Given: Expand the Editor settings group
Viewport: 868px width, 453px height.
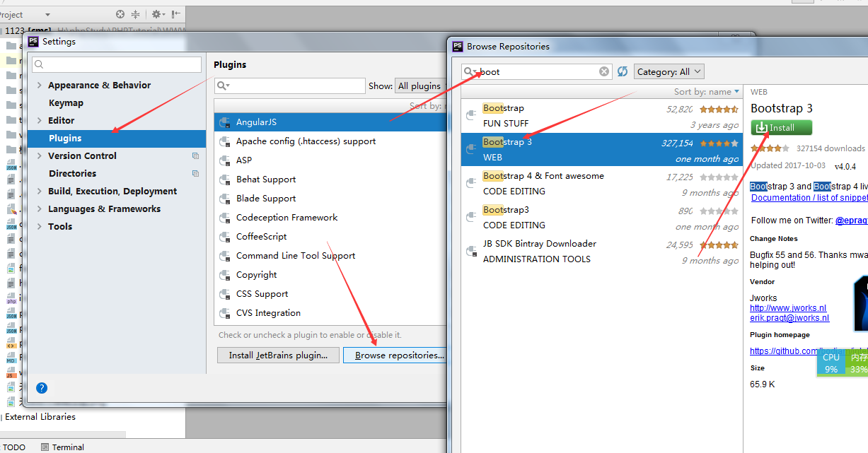Looking at the screenshot, I should pos(39,120).
